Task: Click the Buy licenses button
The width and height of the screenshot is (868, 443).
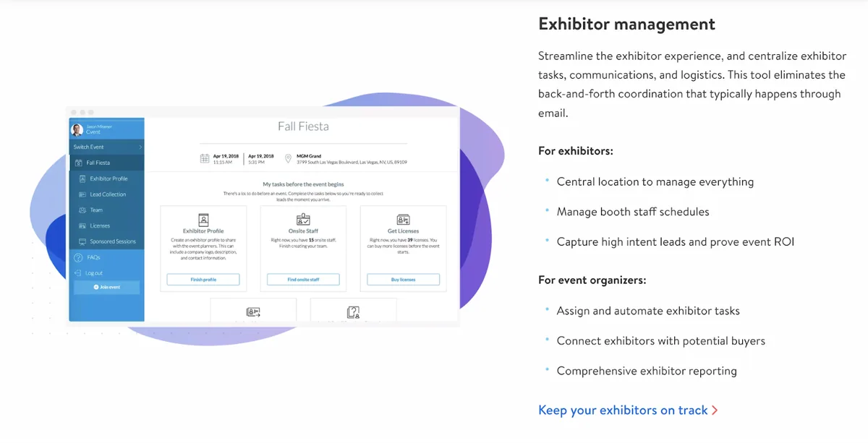Action: pos(403,279)
